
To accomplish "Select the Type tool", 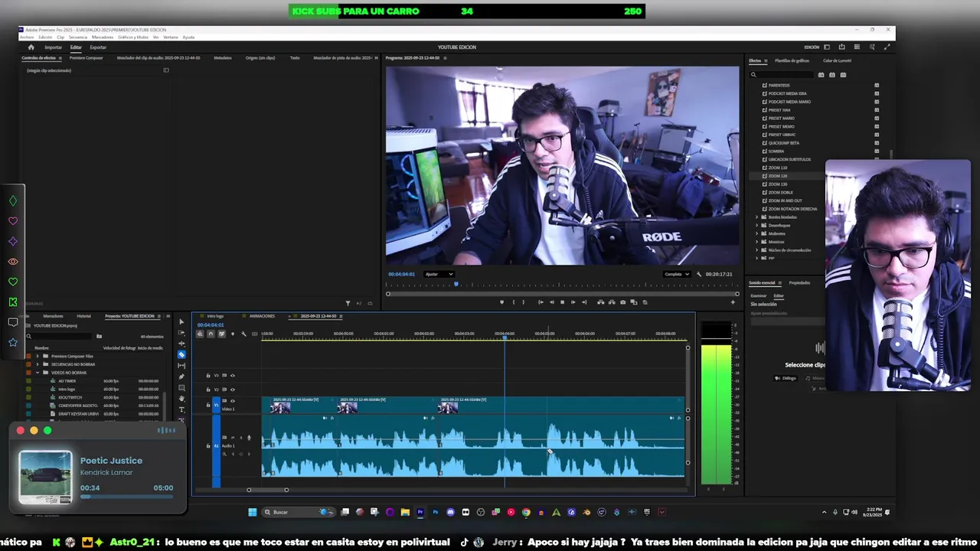I will pos(181,409).
